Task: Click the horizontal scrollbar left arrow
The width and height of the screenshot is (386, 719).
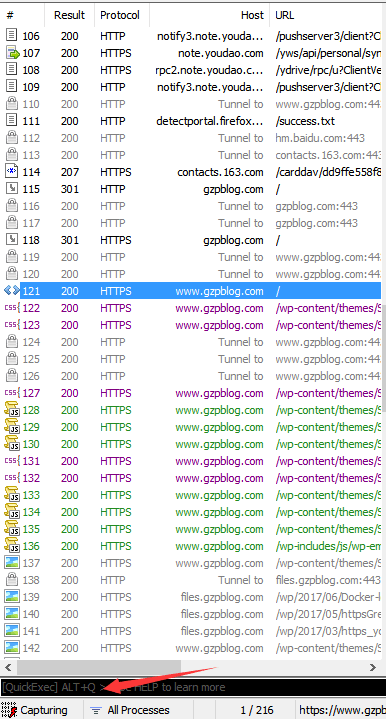Action: (x=8, y=667)
